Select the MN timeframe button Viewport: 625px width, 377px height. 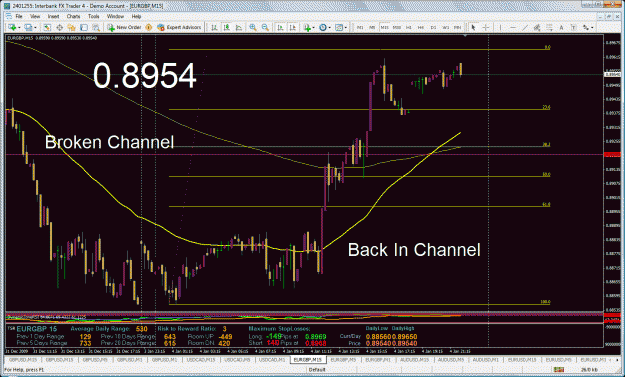coord(458,27)
